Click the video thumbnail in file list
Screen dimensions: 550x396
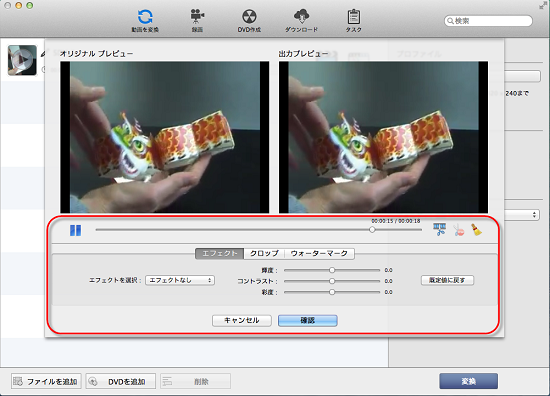[22, 60]
